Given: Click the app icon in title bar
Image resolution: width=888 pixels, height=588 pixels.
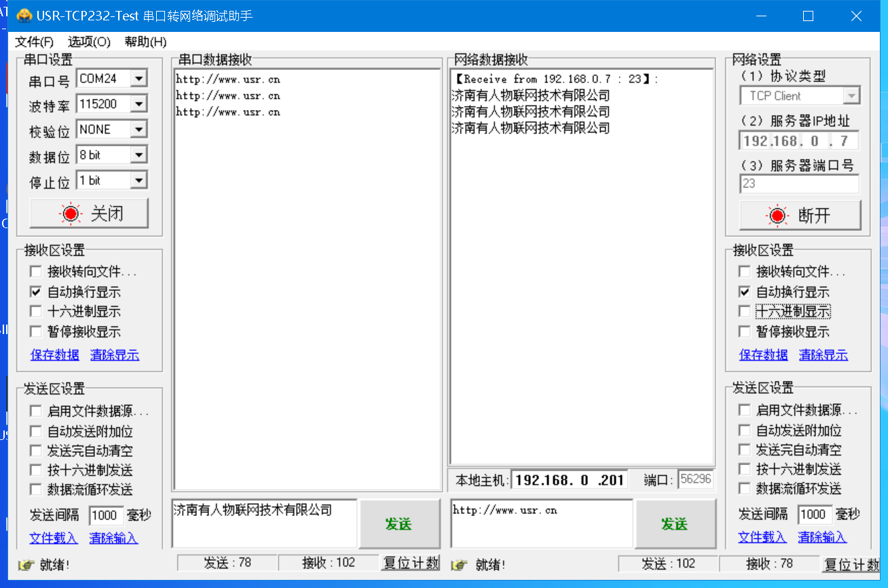Looking at the screenshot, I should click(24, 16).
